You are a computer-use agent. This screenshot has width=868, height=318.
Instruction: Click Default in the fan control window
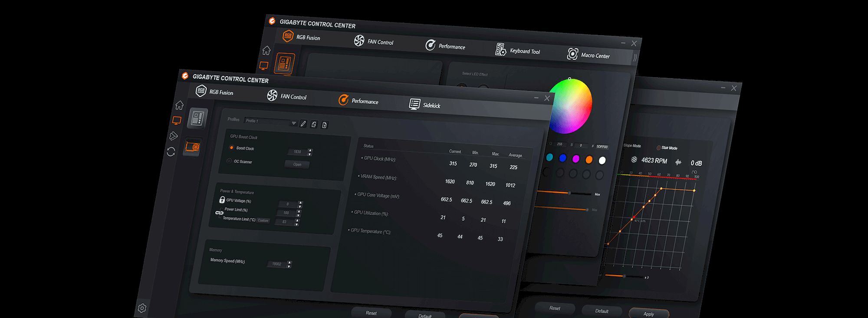pyautogui.click(x=602, y=311)
